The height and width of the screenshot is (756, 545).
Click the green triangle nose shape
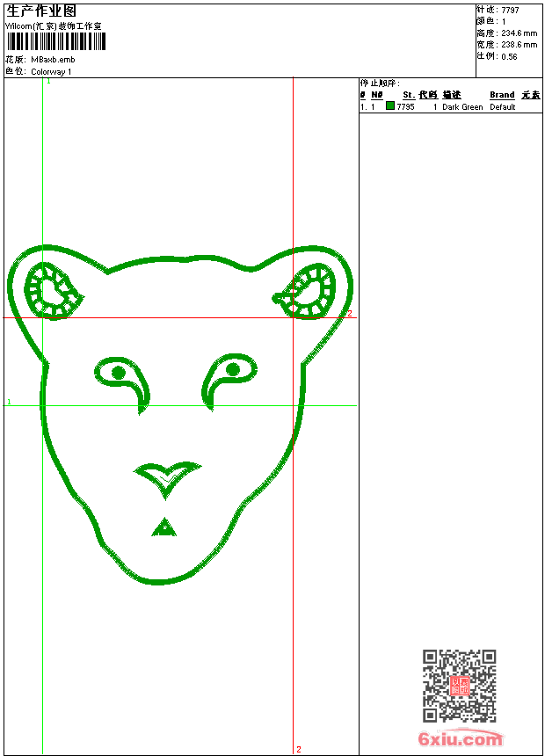tap(163, 527)
